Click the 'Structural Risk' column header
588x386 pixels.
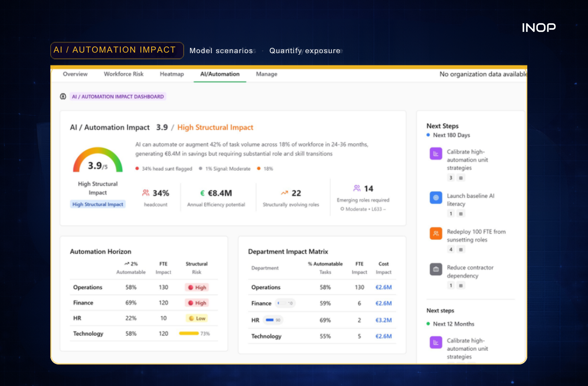tap(197, 268)
